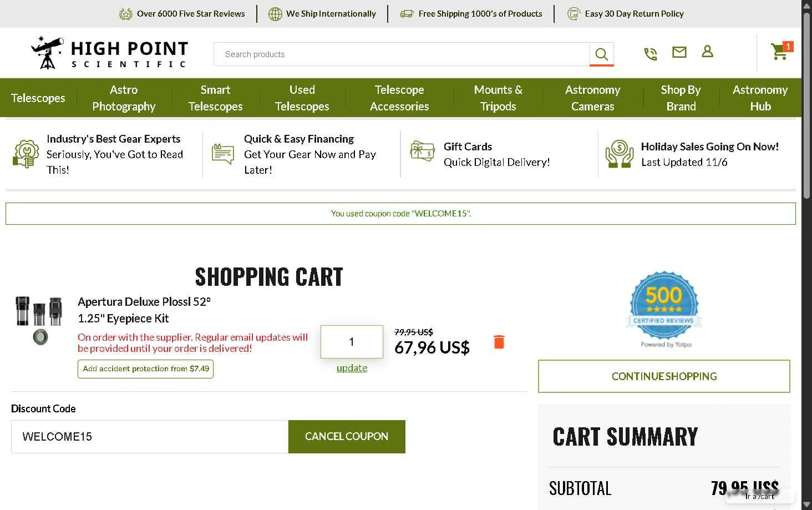
Task: Click the struck-through 79,95 US$ price
Action: [414, 332]
